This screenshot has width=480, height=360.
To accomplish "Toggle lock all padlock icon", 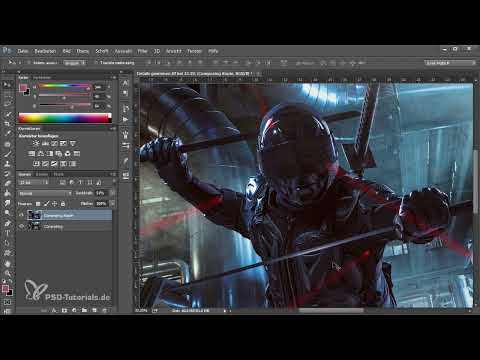I will [x=63, y=203].
